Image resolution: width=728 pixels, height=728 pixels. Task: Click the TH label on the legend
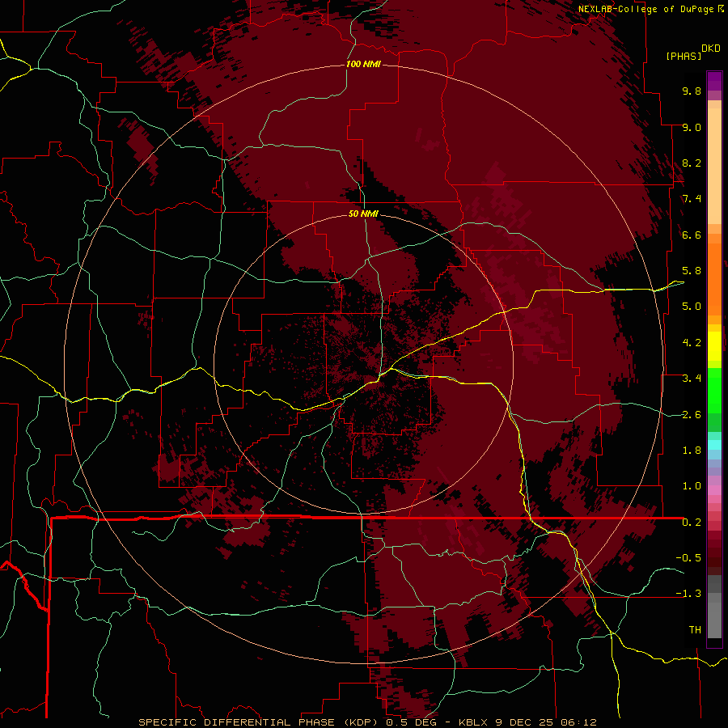coord(695,630)
